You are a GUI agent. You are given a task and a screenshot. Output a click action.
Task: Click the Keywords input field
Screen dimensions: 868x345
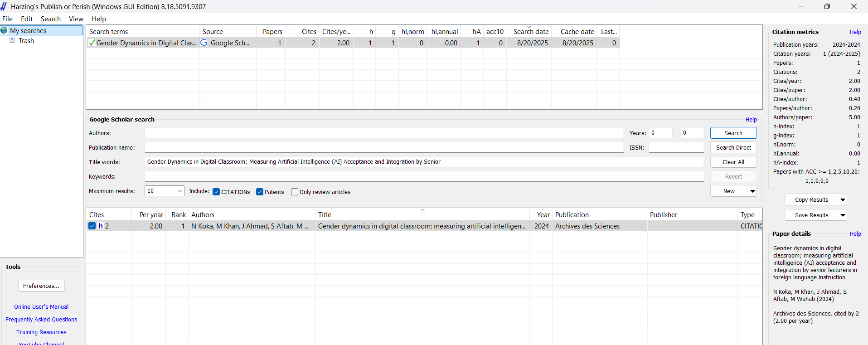424,176
